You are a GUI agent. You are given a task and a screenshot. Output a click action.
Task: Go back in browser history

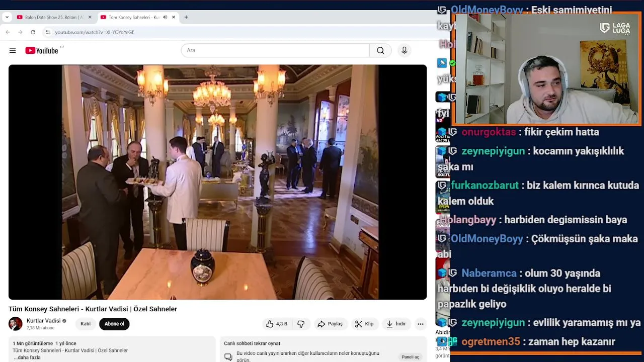[8, 32]
